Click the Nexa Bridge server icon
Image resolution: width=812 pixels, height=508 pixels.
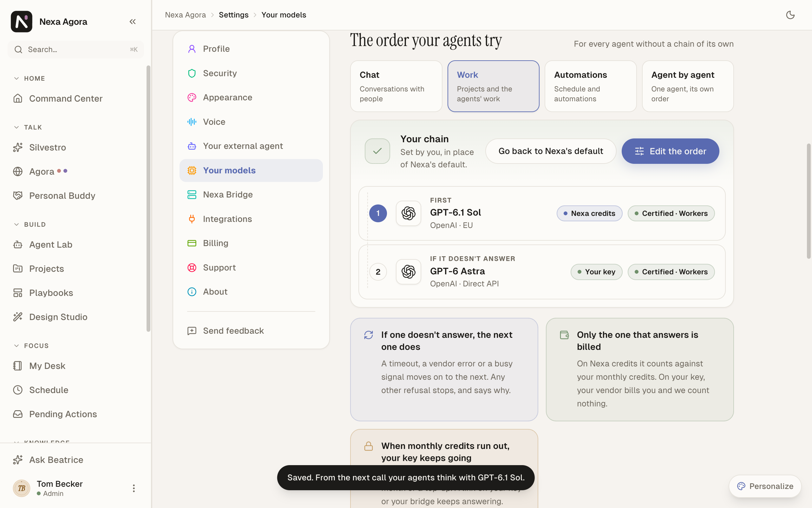point(192,195)
